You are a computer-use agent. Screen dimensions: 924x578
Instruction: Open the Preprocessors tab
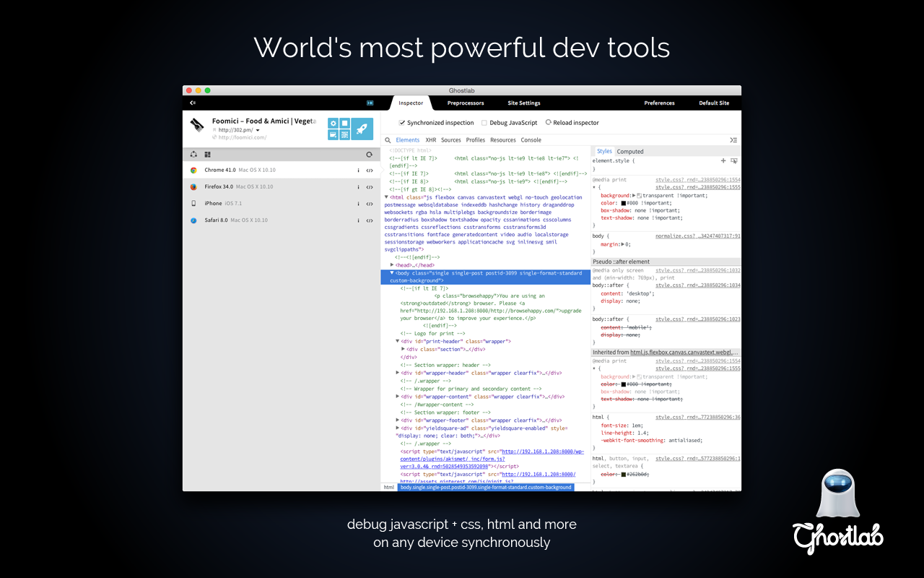466,103
